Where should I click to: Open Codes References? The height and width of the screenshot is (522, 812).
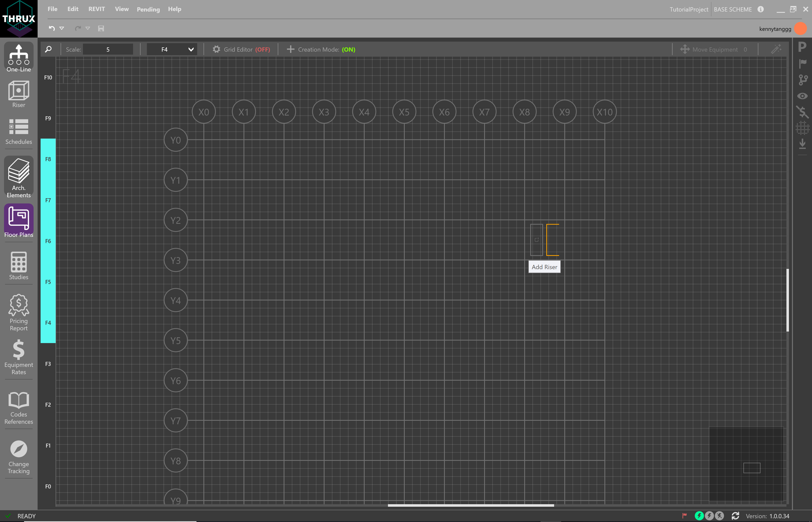point(19,408)
